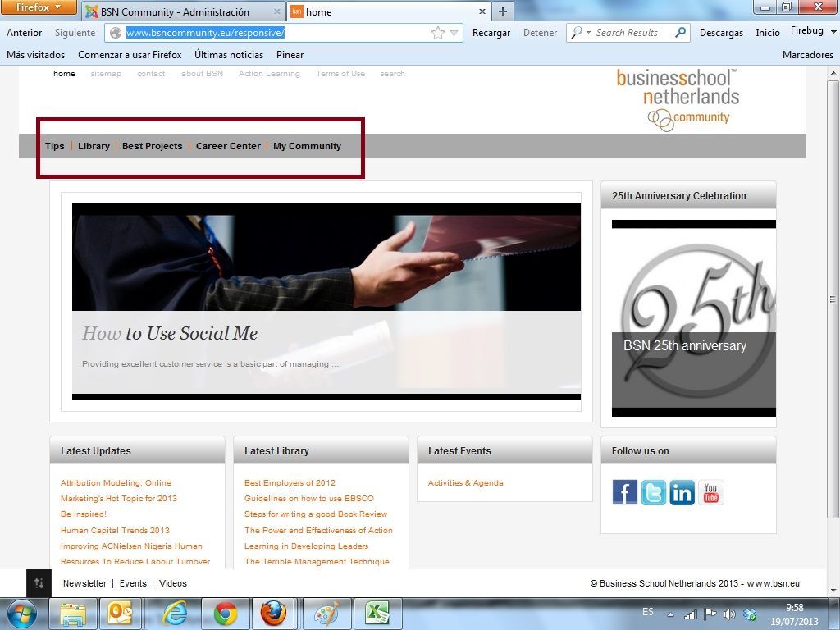Open Descargas downloads

(x=721, y=33)
